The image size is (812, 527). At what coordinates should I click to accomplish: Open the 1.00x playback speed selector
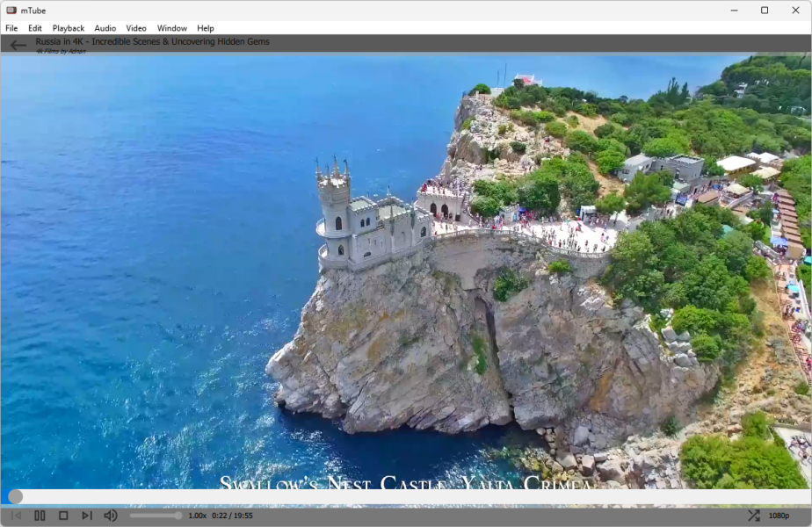point(198,516)
